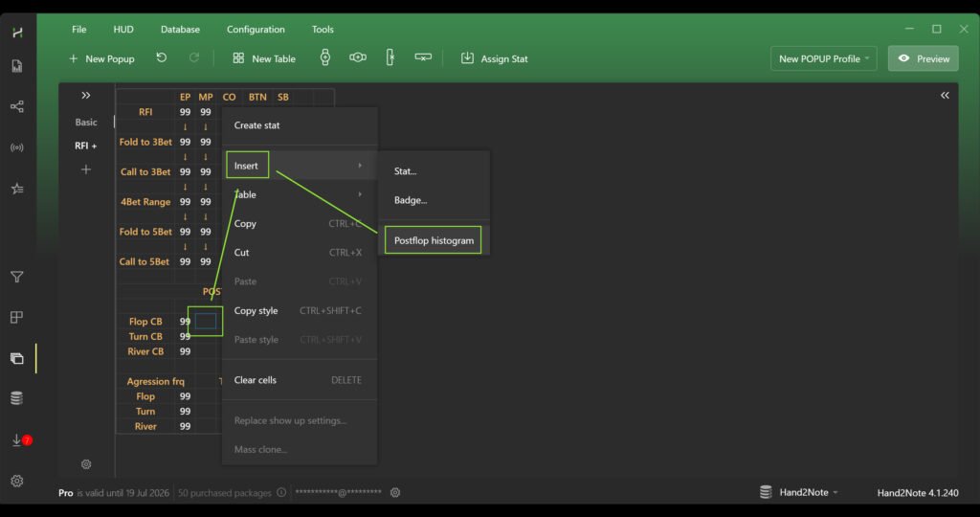980x517 pixels.
Task: Choose Create stat in context menu
Action: (257, 125)
